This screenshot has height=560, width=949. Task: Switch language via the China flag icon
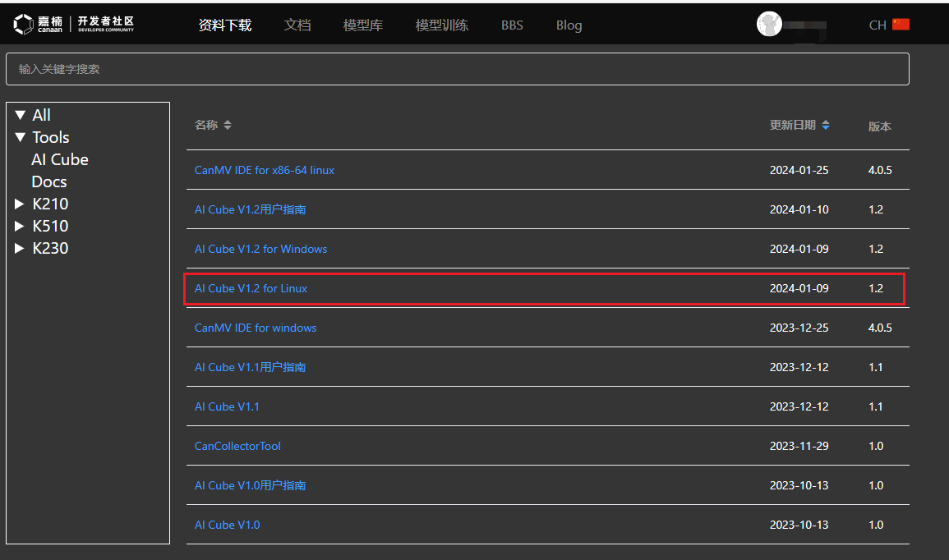901,24
